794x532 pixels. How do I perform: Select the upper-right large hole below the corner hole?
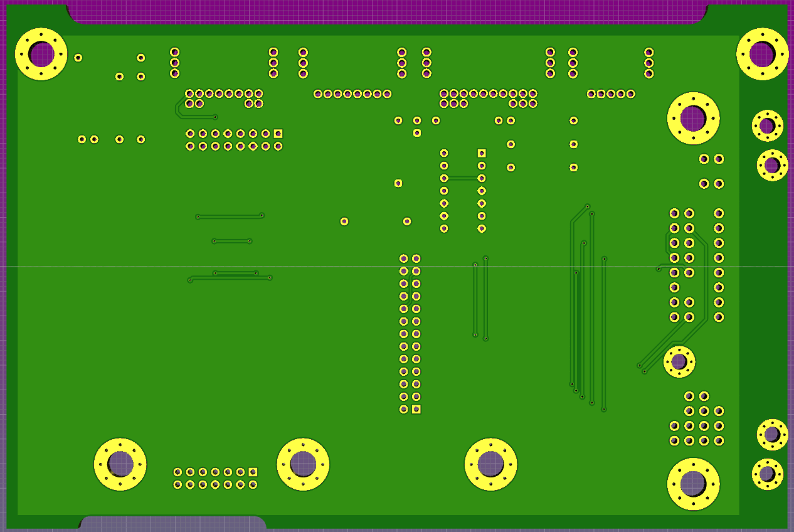(x=693, y=118)
